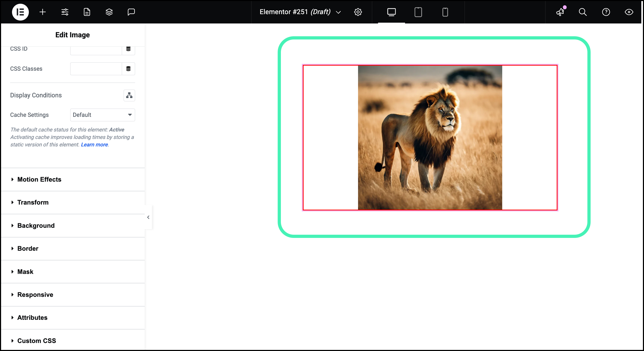Switch to mobile device view
Image resolution: width=644 pixels, height=351 pixels.
coord(445,12)
